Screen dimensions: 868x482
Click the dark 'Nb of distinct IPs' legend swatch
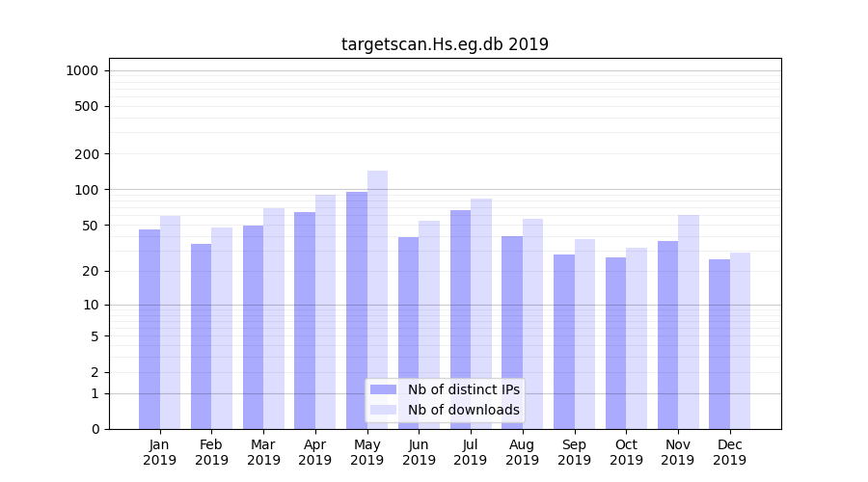tap(383, 389)
